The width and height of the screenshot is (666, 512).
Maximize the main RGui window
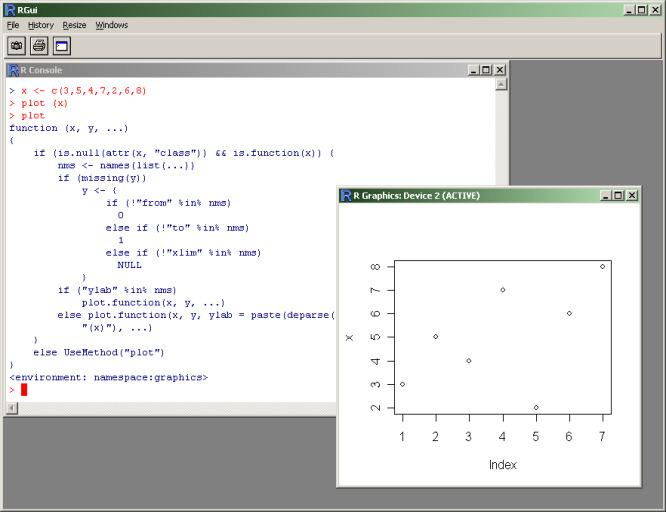click(642, 10)
